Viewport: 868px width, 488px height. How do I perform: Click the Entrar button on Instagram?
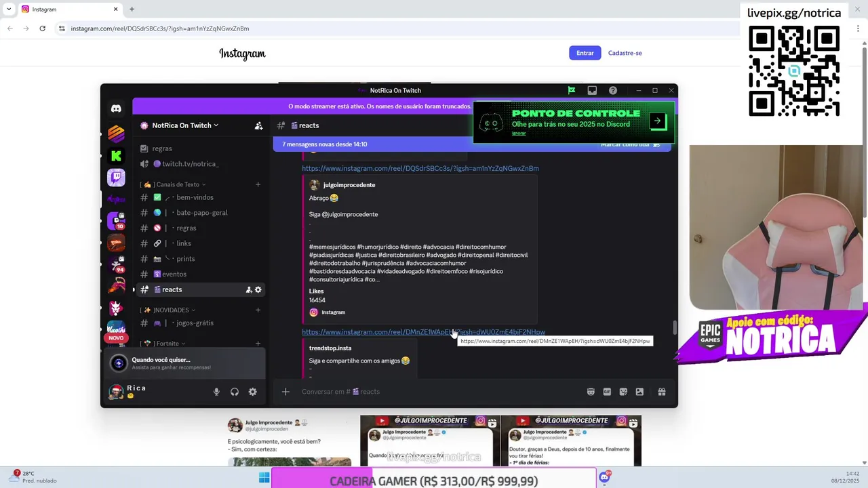coord(585,53)
